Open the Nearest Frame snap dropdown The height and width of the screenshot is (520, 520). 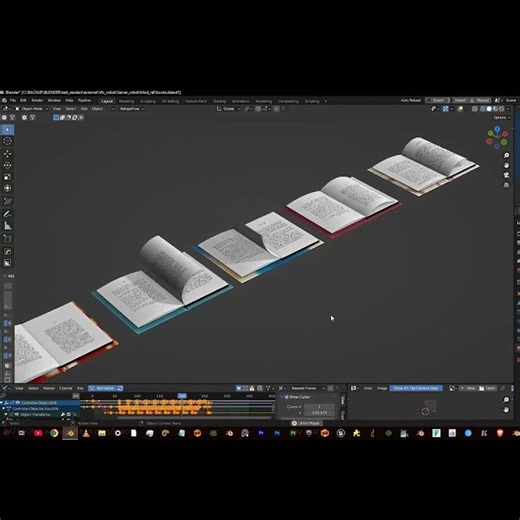(x=307, y=388)
